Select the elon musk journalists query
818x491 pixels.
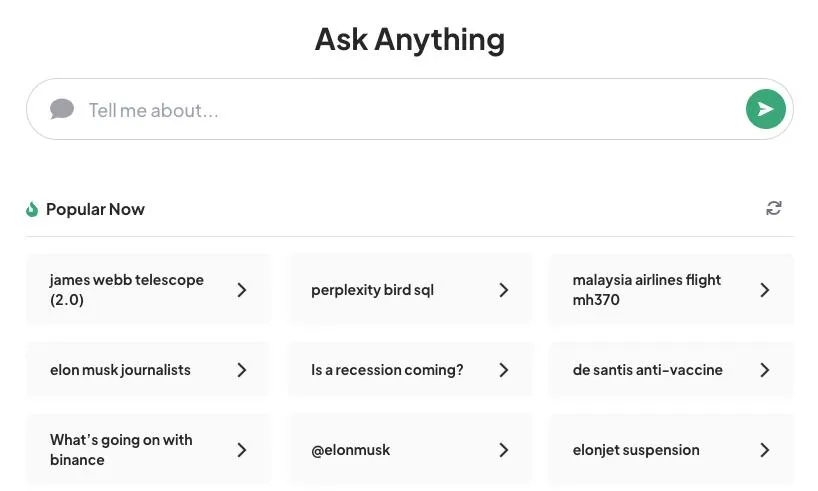(x=120, y=370)
